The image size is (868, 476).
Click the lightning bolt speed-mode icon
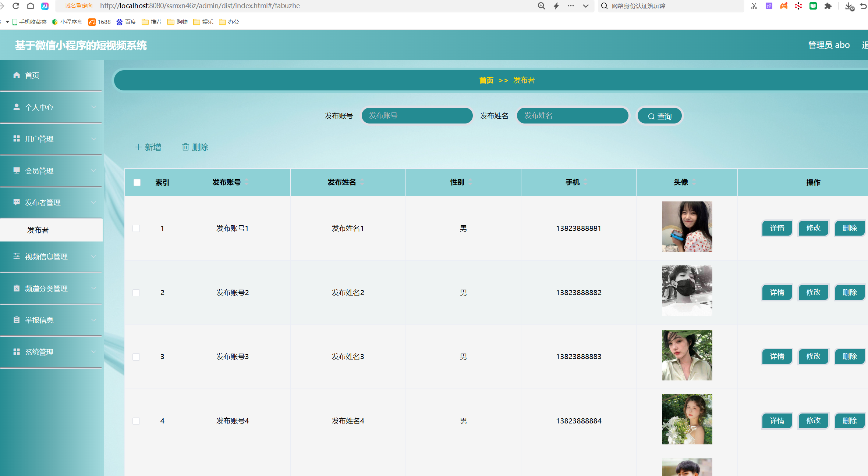point(556,6)
